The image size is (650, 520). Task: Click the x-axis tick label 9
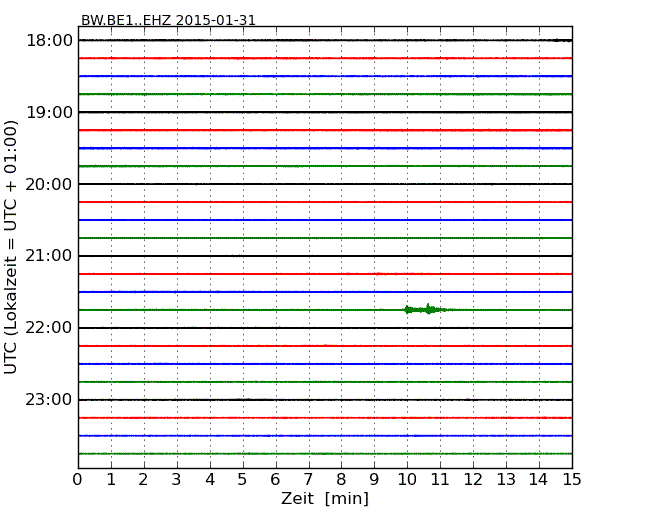coord(374,479)
